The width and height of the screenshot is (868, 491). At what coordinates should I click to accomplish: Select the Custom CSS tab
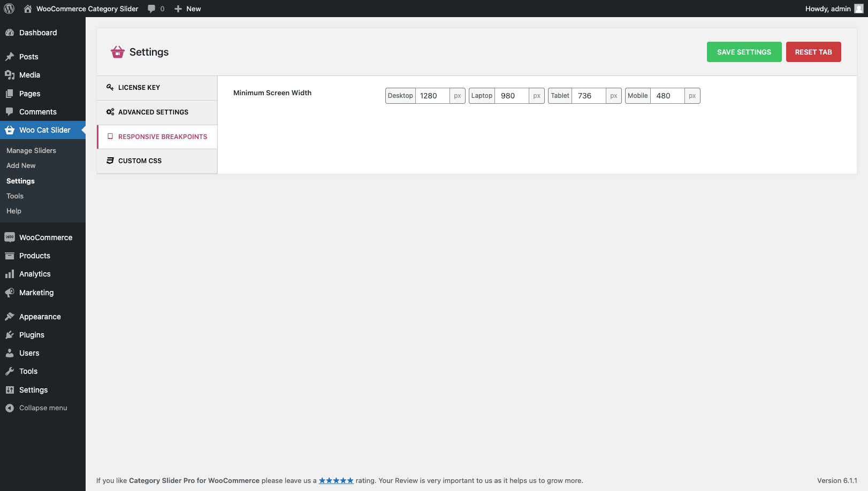tap(157, 161)
